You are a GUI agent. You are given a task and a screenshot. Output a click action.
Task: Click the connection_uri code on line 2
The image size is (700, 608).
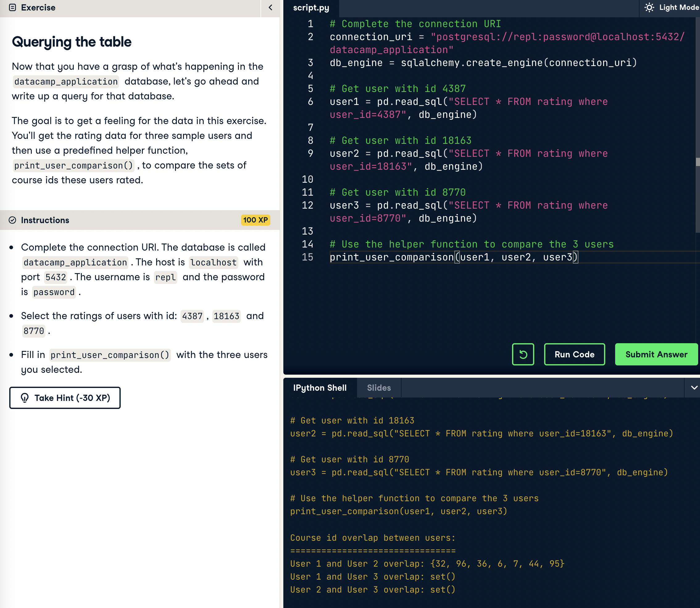point(371,37)
